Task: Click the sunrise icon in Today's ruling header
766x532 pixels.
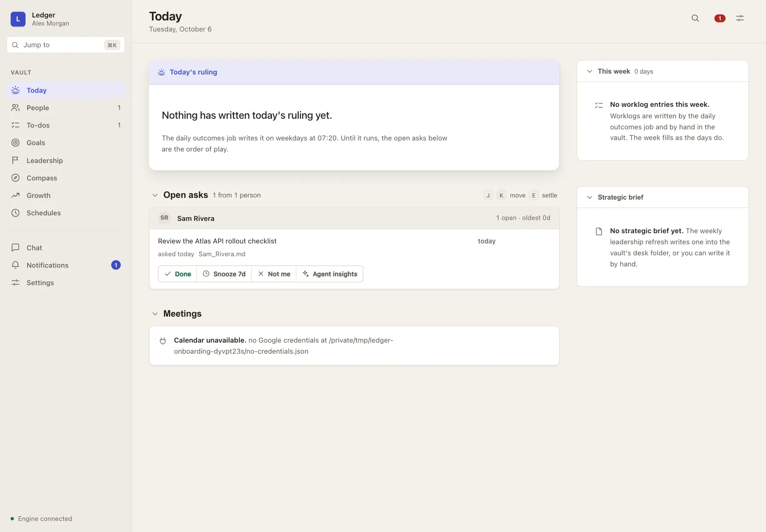Action: (161, 72)
